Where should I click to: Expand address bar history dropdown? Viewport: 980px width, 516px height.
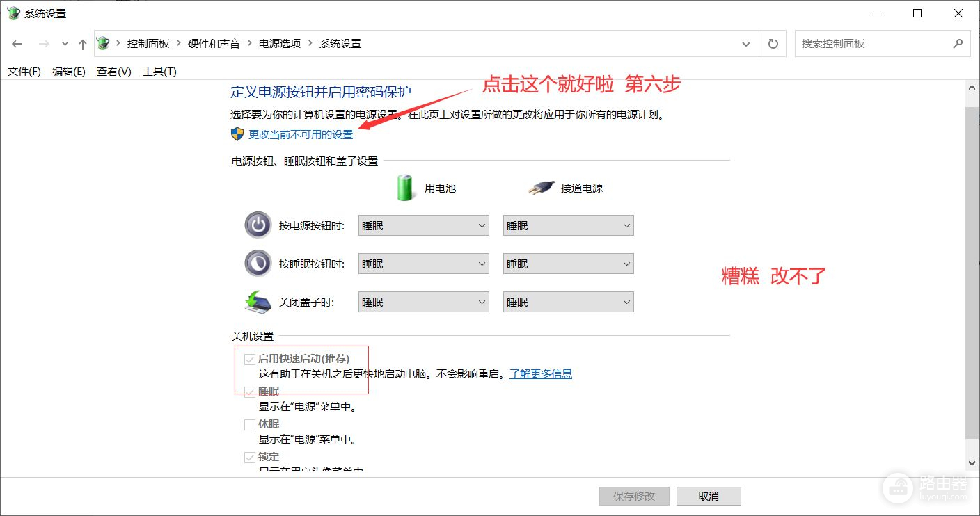point(746,44)
